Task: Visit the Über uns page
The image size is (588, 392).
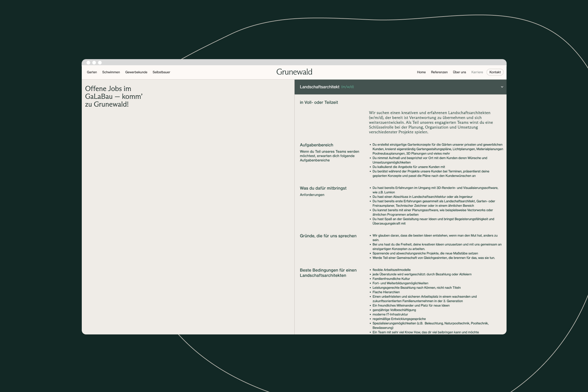Action: pos(459,72)
